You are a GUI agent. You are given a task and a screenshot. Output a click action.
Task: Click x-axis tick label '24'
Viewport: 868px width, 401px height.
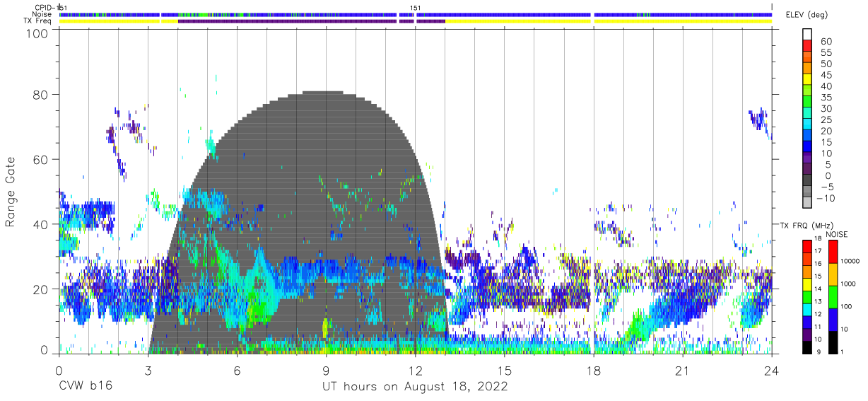point(772,370)
